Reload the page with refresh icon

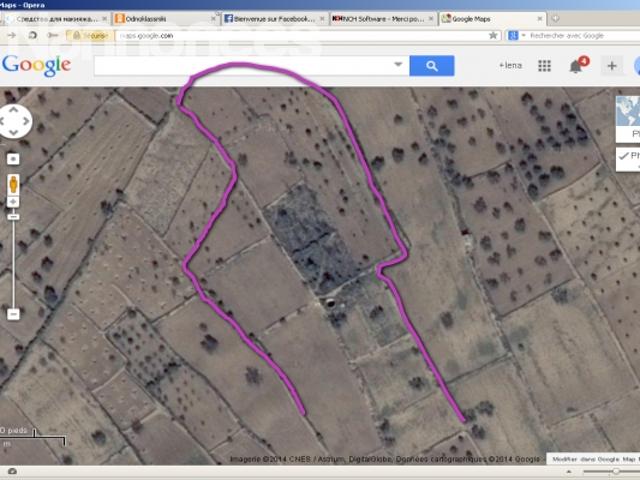pyautogui.click(x=33, y=36)
